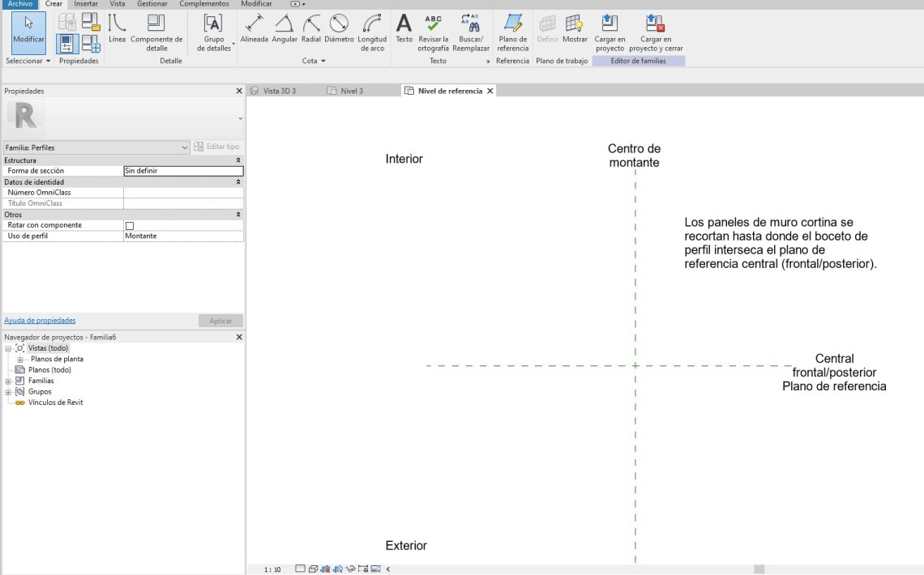Expand the Cota panel dropdown
This screenshot has height=575, width=924.
[x=323, y=62]
